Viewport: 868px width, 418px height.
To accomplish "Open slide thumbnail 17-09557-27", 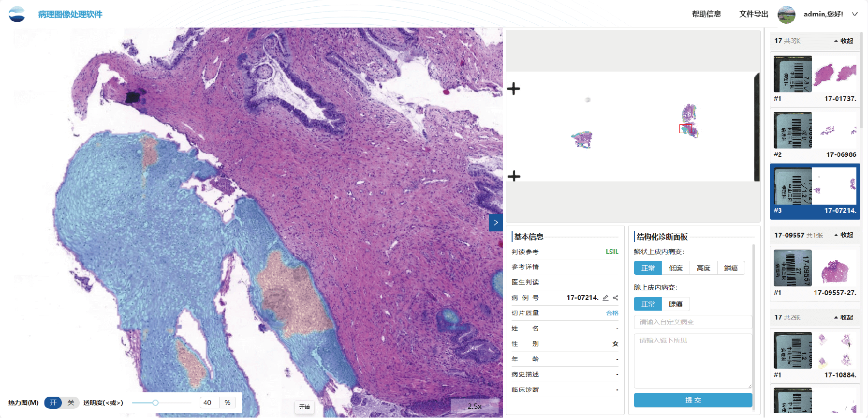I will [815, 273].
